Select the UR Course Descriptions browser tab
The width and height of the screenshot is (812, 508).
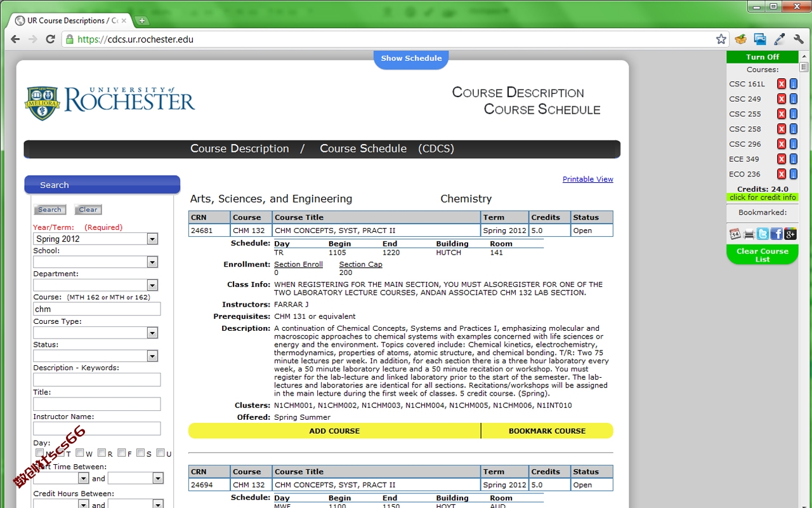point(71,20)
